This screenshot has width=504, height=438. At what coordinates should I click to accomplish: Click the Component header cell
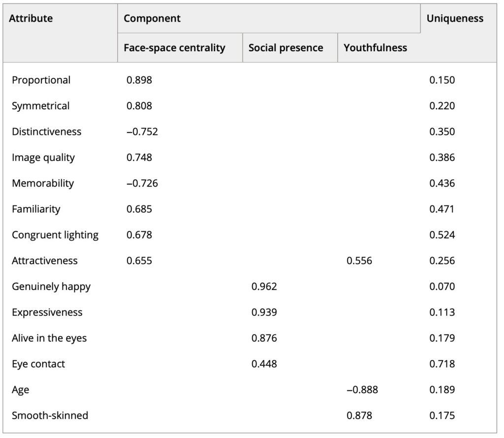(x=152, y=19)
